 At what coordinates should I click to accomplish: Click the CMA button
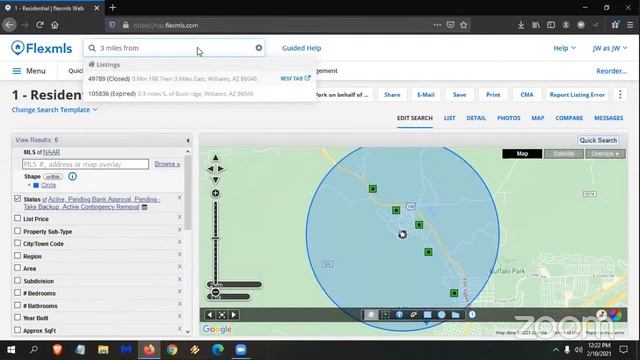pos(527,95)
